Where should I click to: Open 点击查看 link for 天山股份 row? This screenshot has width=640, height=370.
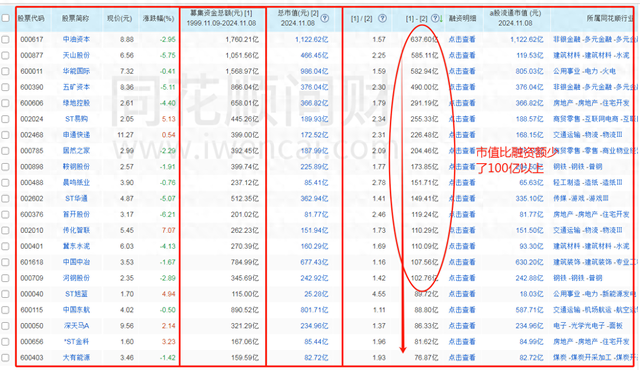(x=462, y=55)
